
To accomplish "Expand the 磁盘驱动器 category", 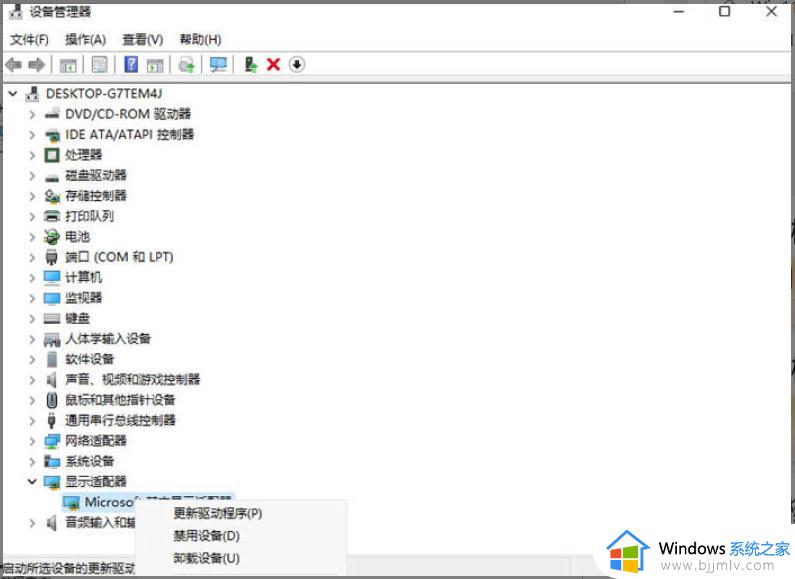I will click(32, 175).
